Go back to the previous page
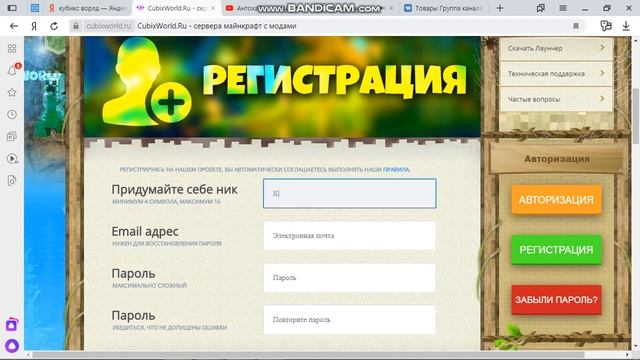 14,26
